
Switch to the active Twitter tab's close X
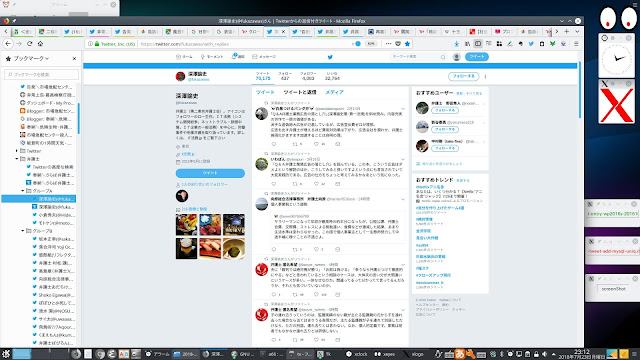pos(284,31)
